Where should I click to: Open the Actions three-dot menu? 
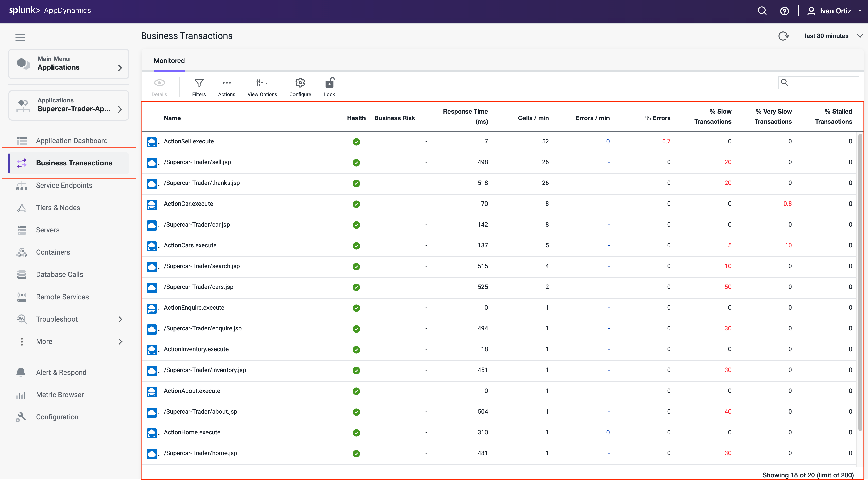[227, 83]
